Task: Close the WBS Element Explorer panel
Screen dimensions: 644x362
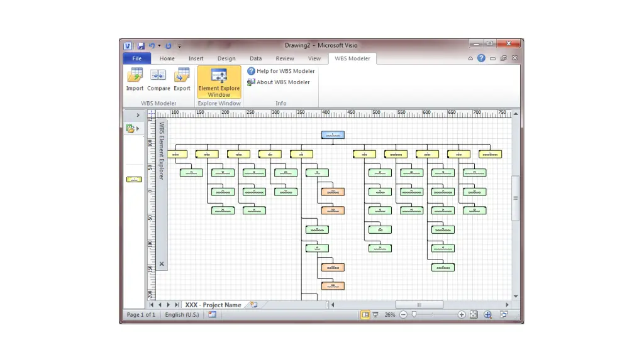Action: point(162,264)
